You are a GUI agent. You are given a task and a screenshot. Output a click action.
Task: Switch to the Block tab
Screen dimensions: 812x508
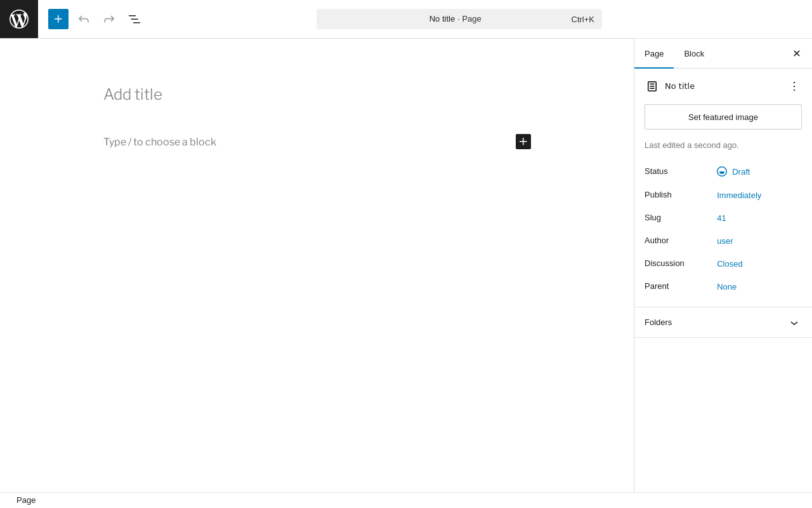(694, 54)
